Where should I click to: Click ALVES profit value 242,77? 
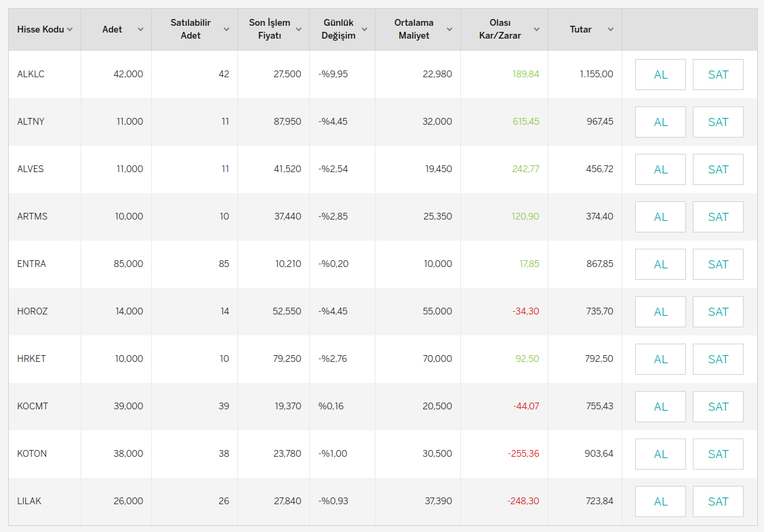[x=526, y=169]
